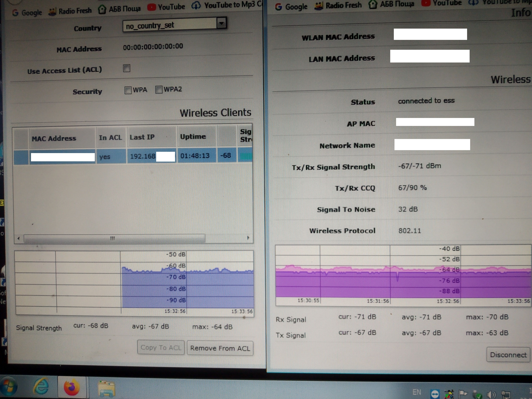
Task: Open the Radio Fresh bookmark in left window
Action: [x=70, y=11]
